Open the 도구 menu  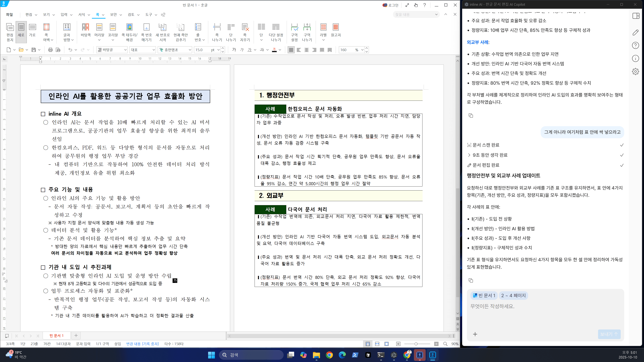click(x=148, y=14)
